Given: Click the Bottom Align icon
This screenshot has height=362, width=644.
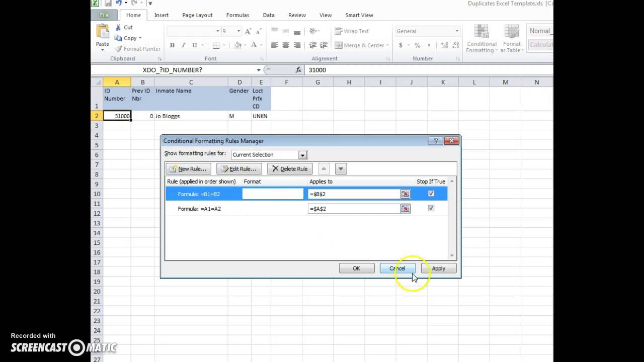Looking at the screenshot, I should pos(297,31).
